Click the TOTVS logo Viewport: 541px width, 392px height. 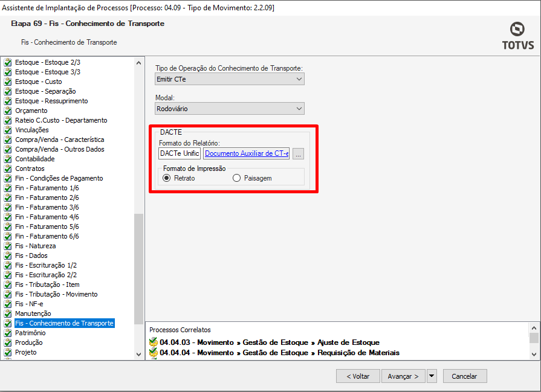pos(518,36)
